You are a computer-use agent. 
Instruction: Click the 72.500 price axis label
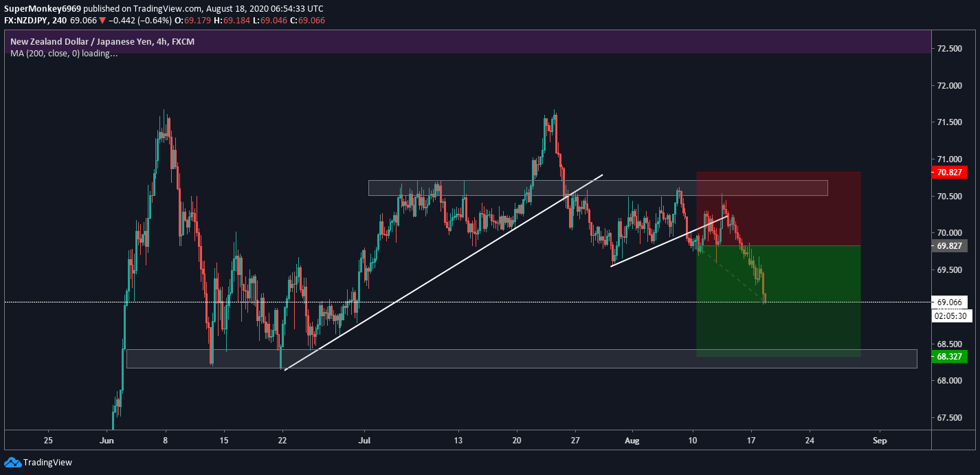point(948,49)
